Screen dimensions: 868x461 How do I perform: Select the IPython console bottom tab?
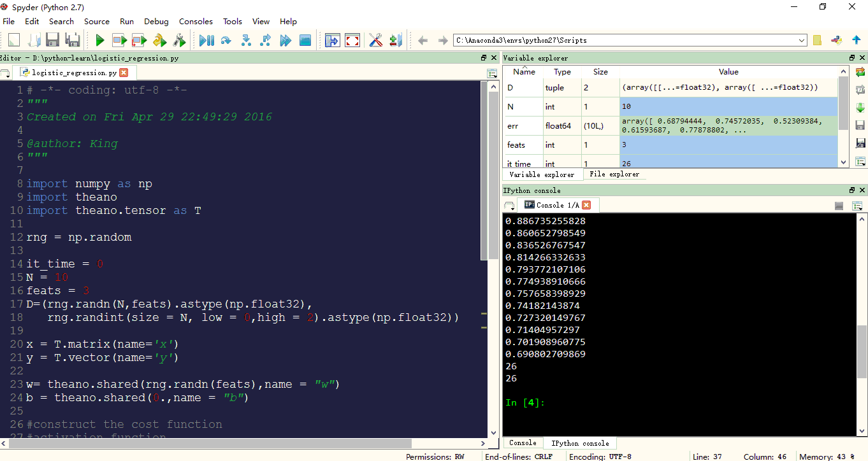pyautogui.click(x=580, y=443)
